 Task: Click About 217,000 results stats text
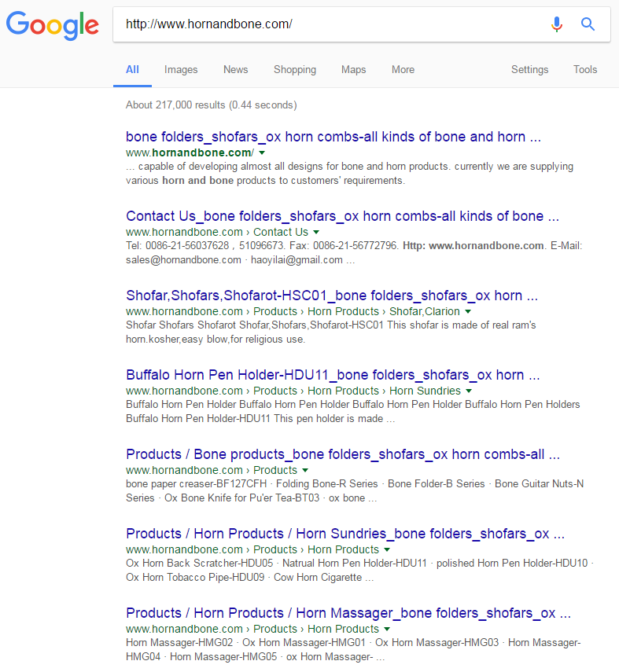tap(211, 105)
